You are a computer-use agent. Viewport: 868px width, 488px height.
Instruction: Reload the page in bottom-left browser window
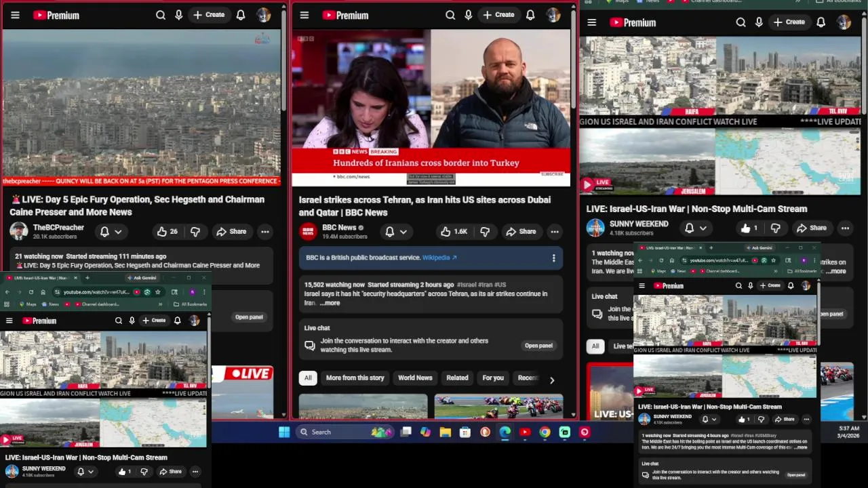(31, 292)
